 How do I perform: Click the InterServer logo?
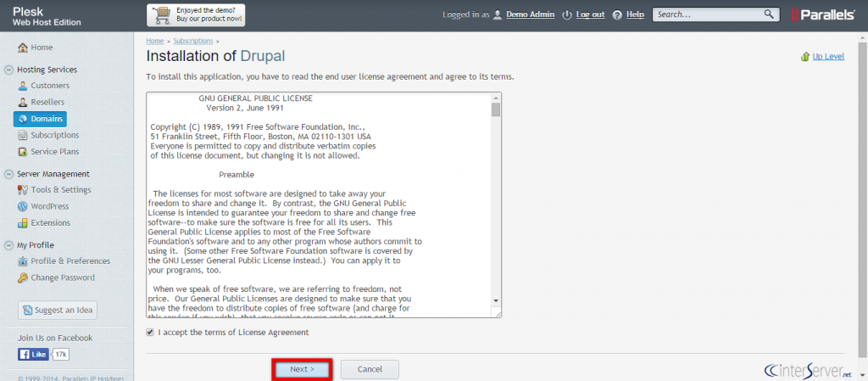point(808,370)
